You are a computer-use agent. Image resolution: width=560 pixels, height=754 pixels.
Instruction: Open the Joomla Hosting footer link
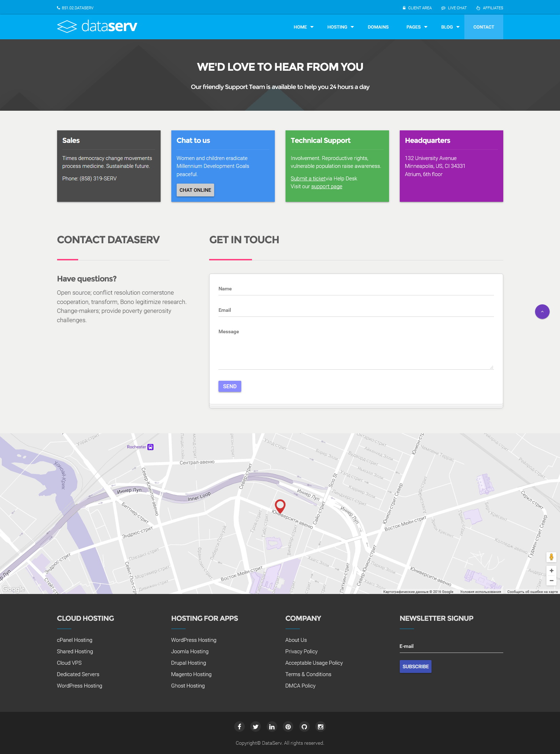(190, 651)
